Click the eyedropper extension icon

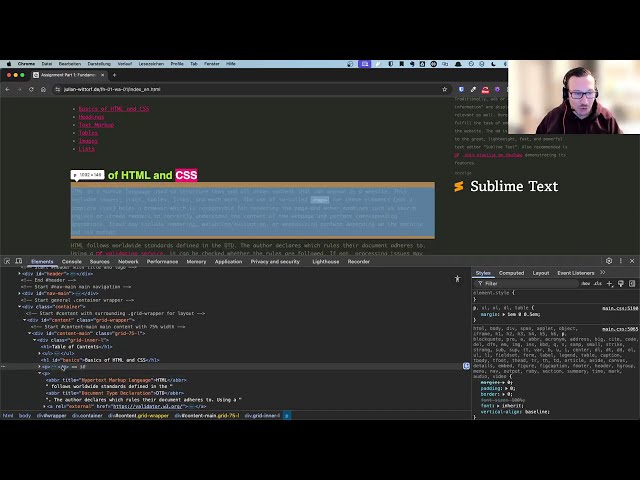(473, 89)
